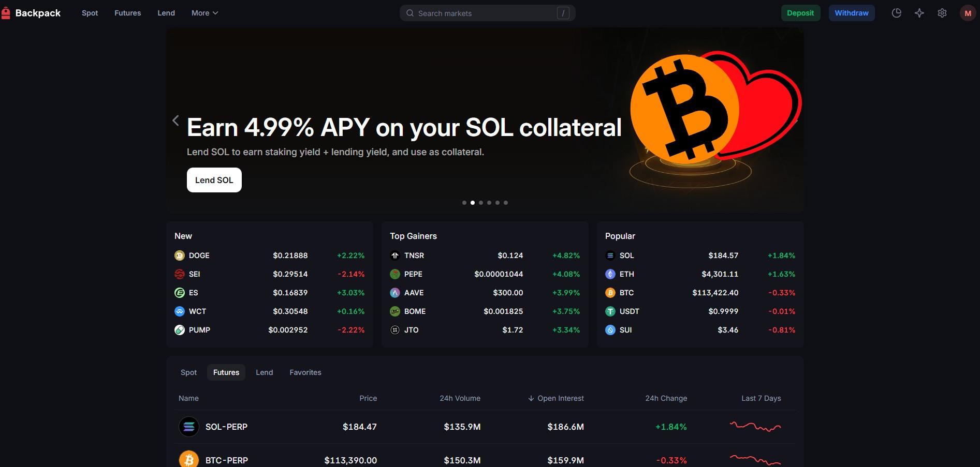Click the Lend SOL button
Image resolution: width=980 pixels, height=467 pixels.
(x=214, y=180)
